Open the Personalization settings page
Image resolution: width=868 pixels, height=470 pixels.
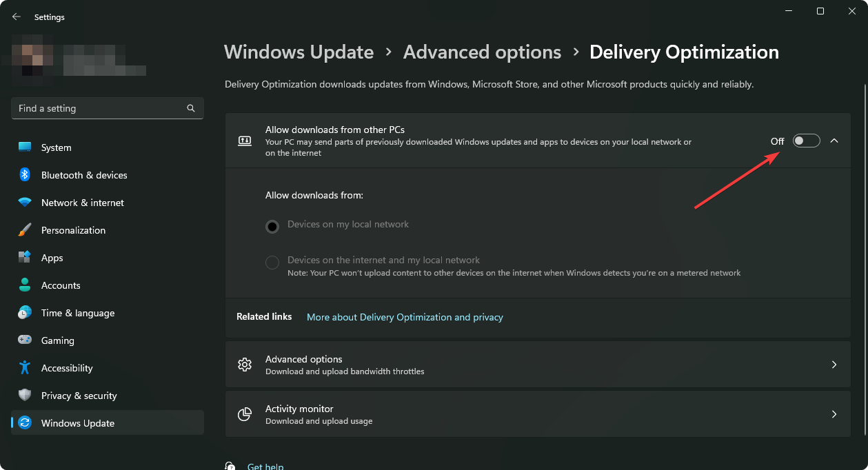click(x=108, y=230)
